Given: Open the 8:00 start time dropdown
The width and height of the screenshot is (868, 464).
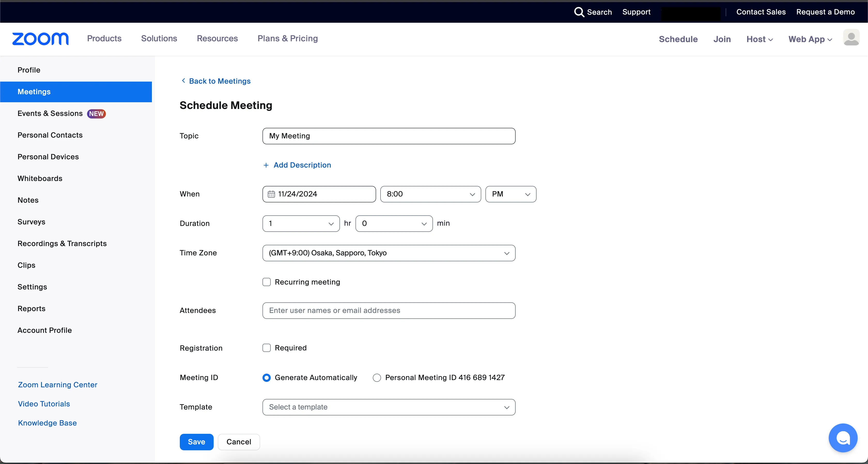Looking at the screenshot, I should coord(430,194).
